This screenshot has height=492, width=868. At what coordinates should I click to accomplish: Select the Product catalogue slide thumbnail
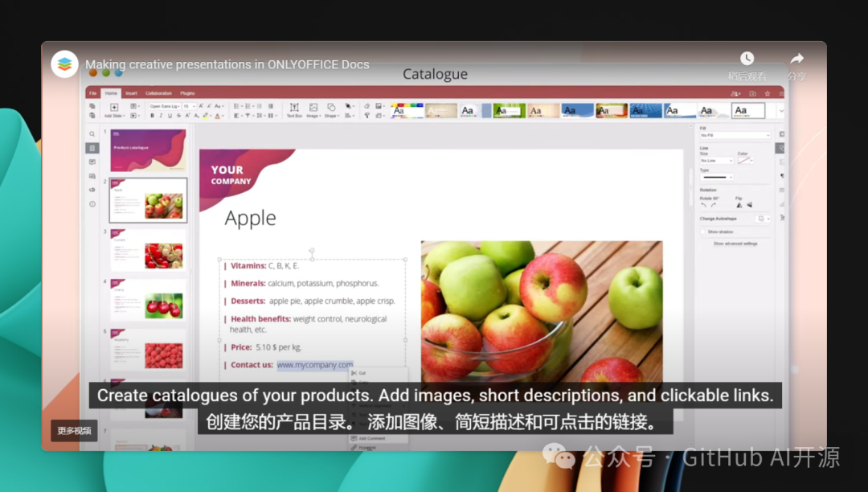[148, 150]
